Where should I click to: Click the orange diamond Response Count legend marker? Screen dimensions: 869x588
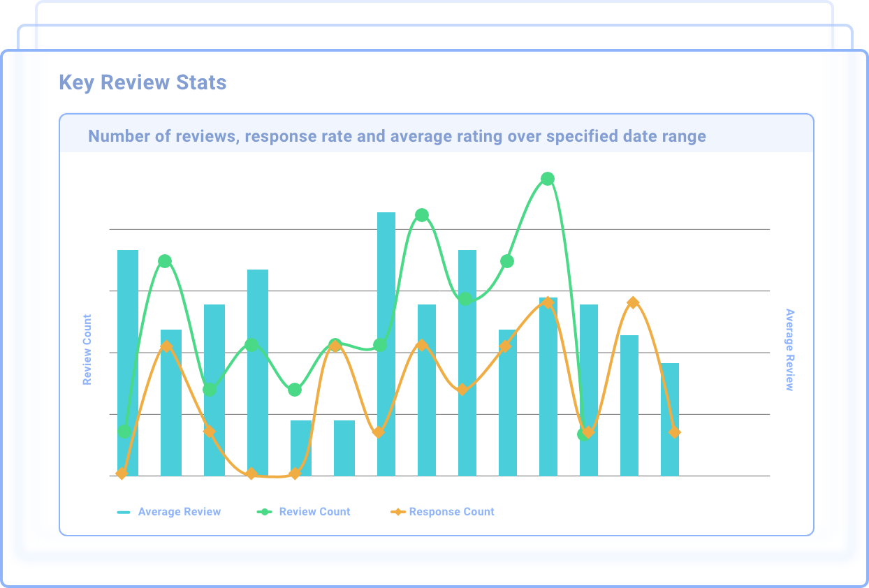coord(397,512)
